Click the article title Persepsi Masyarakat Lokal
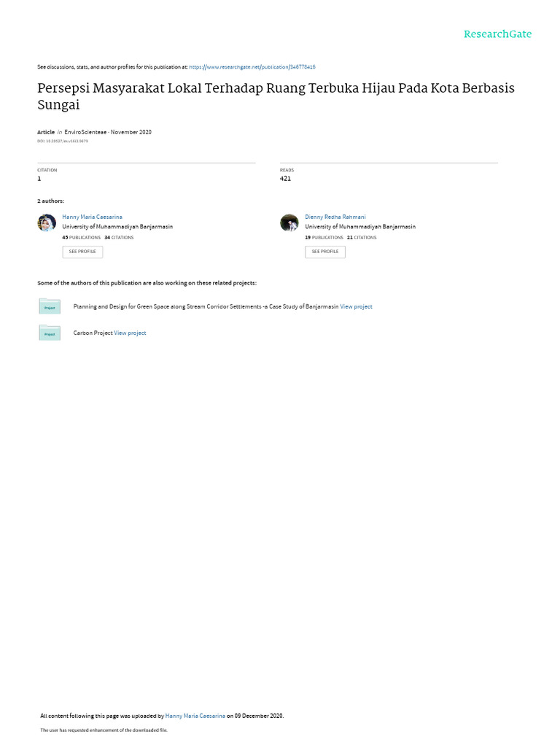 click(276, 96)
